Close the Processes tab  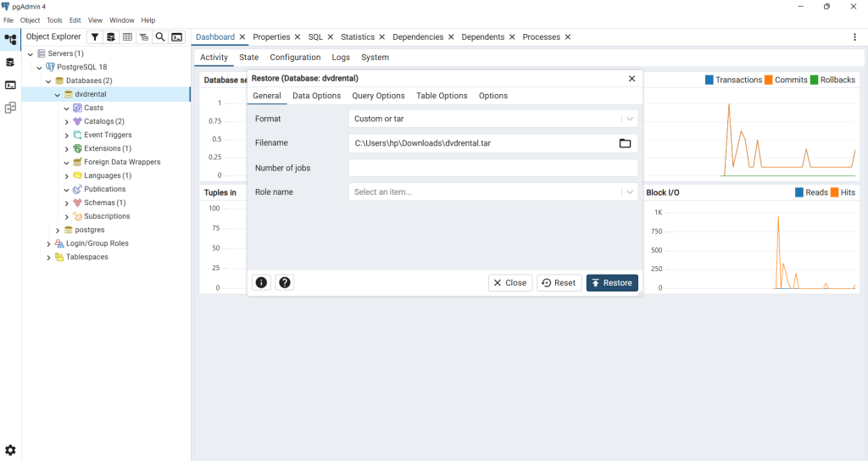pyautogui.click(x=568, y=37)
